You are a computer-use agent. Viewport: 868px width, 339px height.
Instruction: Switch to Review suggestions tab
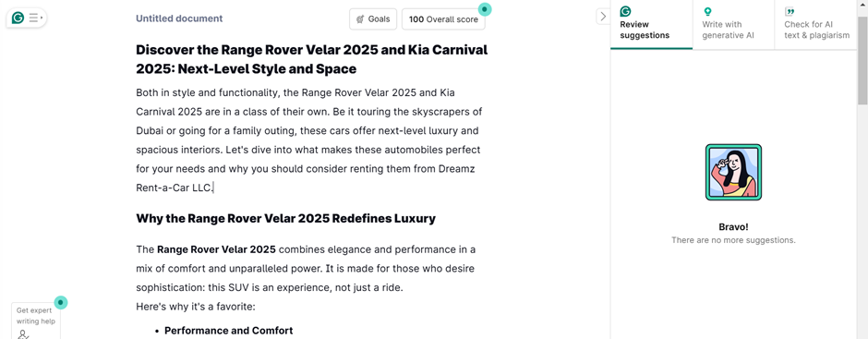coord(652,24)
